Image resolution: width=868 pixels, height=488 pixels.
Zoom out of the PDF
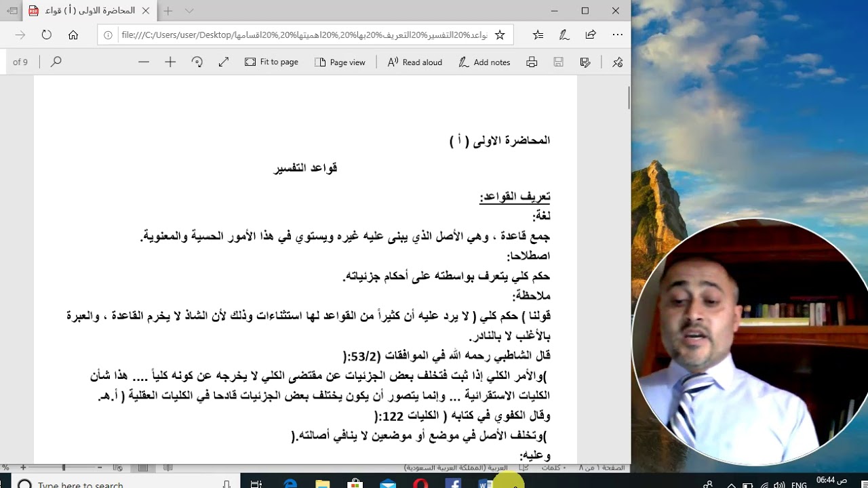click(144, 62)
